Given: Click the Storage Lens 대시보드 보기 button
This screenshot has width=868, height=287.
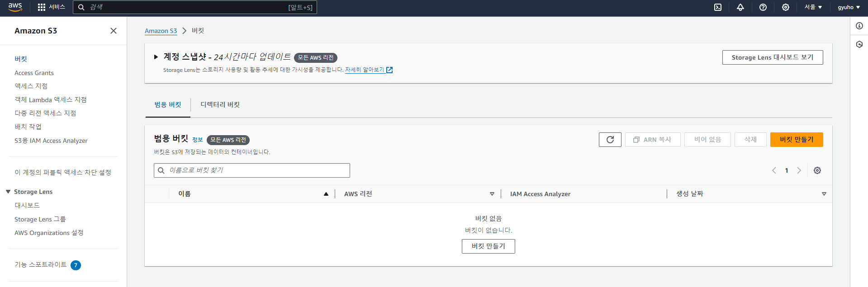Looking at the screenshot, I should (x=773, y=57).
